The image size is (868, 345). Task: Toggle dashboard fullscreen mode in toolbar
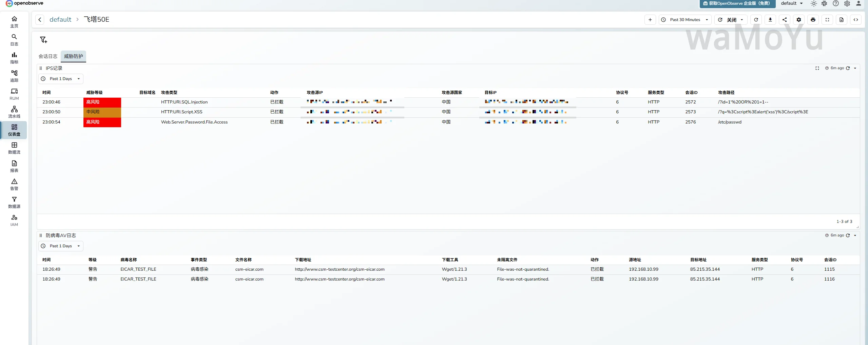point(827,20)
